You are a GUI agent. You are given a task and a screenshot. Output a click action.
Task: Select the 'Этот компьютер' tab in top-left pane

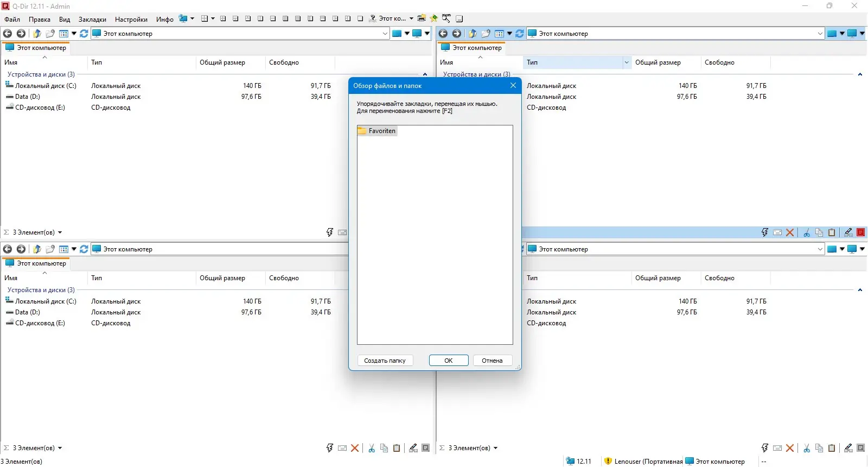tap(36, 48)
